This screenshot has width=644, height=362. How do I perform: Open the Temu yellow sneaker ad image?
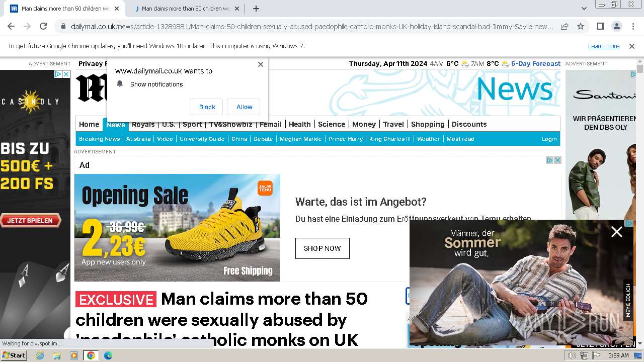tap(177, 228)
